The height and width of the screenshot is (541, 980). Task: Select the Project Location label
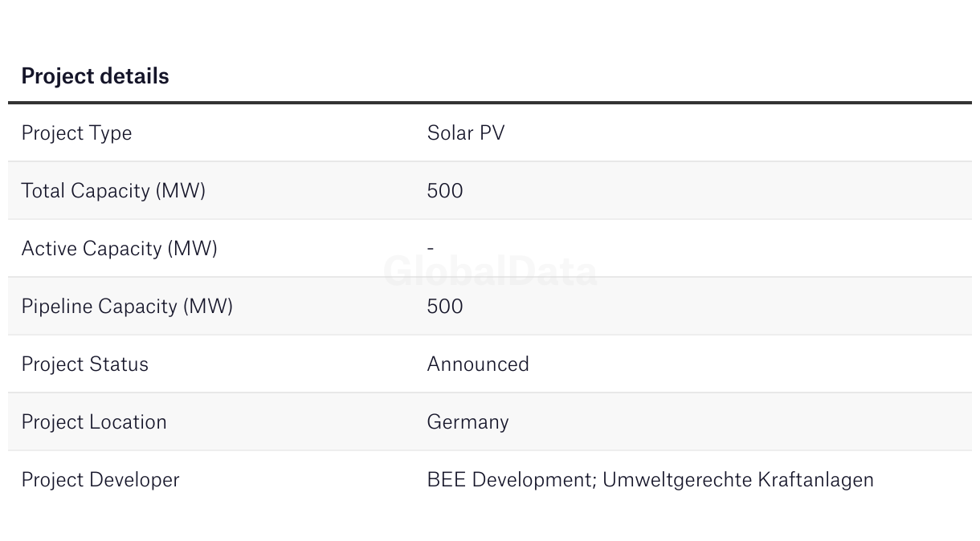[x=94, y=422]
